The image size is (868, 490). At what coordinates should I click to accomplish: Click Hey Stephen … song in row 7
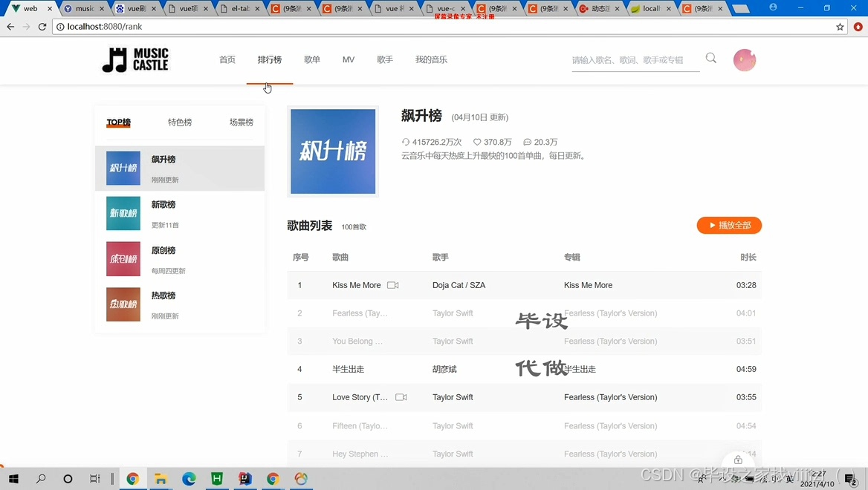click(360, 454)
